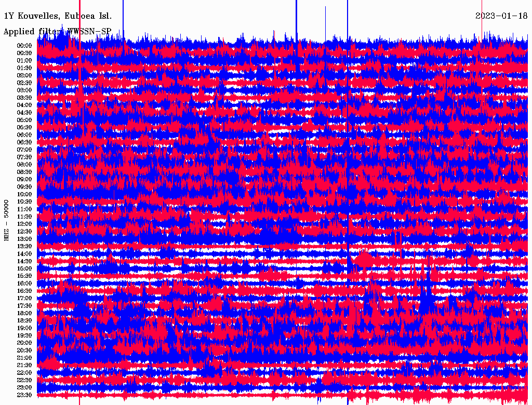Select the 01:30 time row label

(x=24, y=68)
